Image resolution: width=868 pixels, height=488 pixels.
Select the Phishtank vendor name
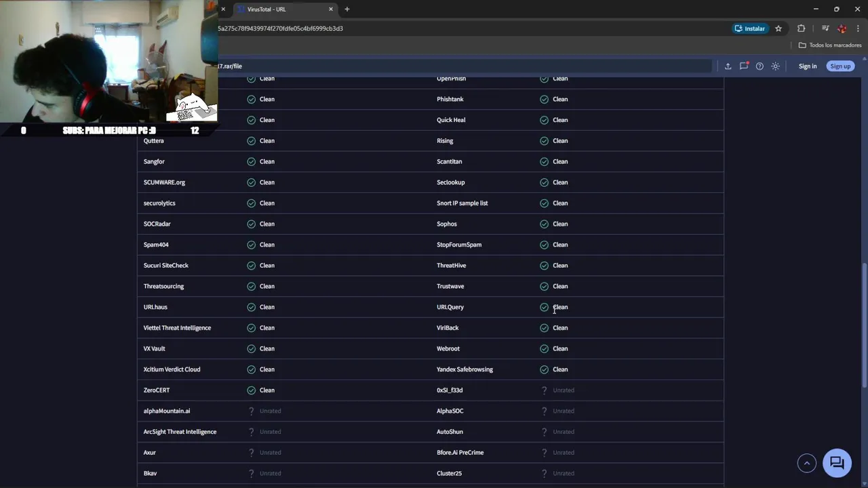pyautogui.click(x=450, y=99)
